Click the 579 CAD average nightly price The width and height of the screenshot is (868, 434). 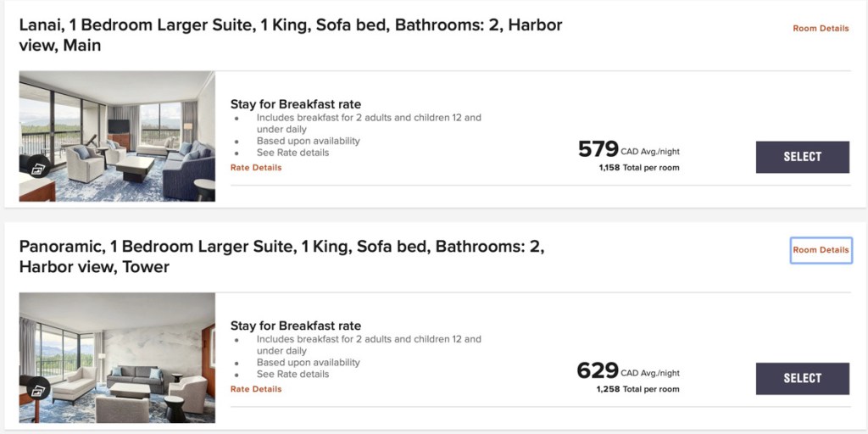(x=598, y=150)
